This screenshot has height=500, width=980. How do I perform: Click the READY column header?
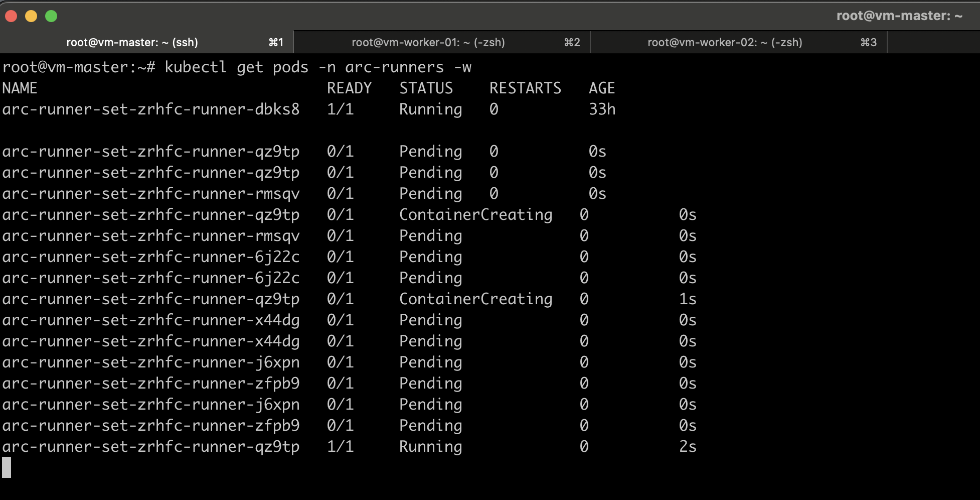click(350, 88)
